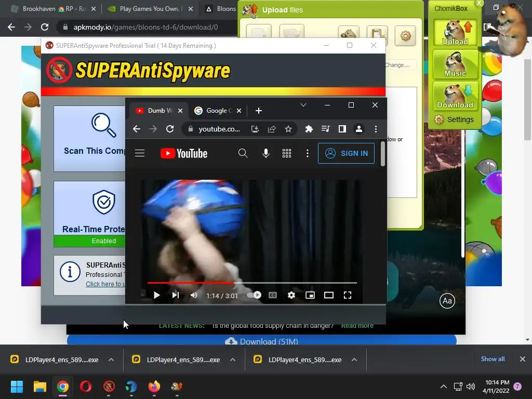Viewport: 532px width, 399px height.
Task: Switch the video to theater mode
Action: click(x=329, y=295)
